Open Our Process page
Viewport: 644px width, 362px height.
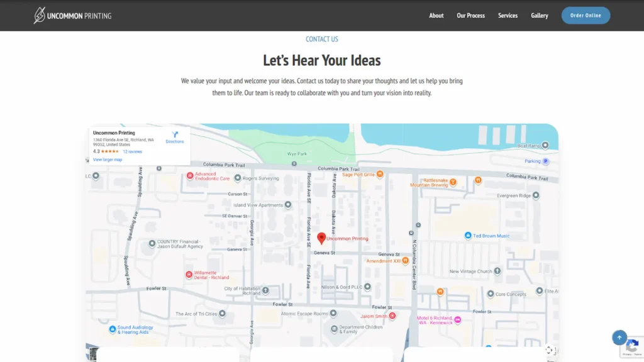pos(470,16)
